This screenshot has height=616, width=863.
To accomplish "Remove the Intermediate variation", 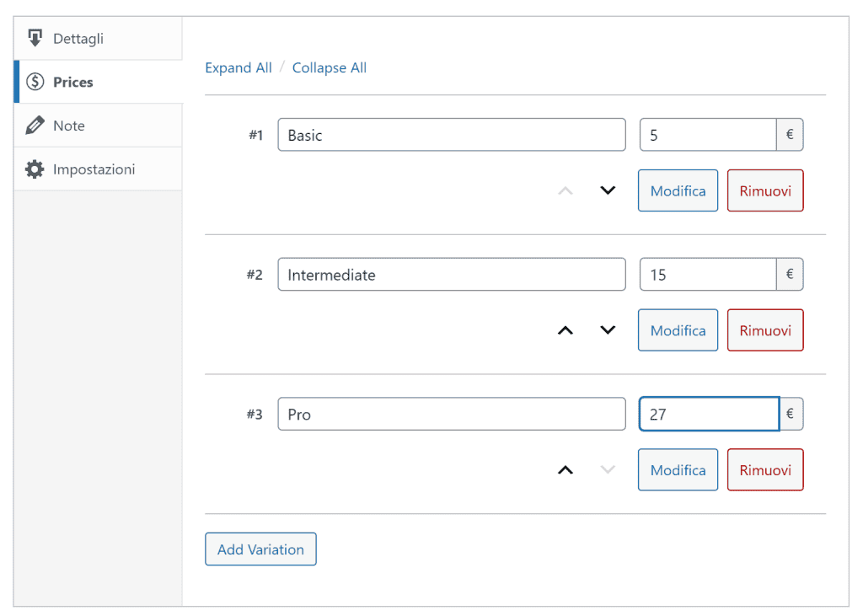I will 764,330.
